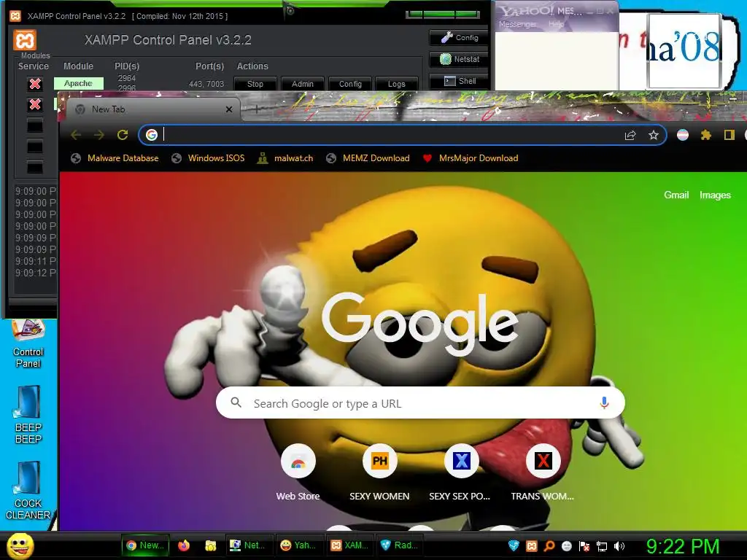Screen dimensions: 747x560
Task: Open the Windows ISOS bookmark
Action: [x=208, y=158]
